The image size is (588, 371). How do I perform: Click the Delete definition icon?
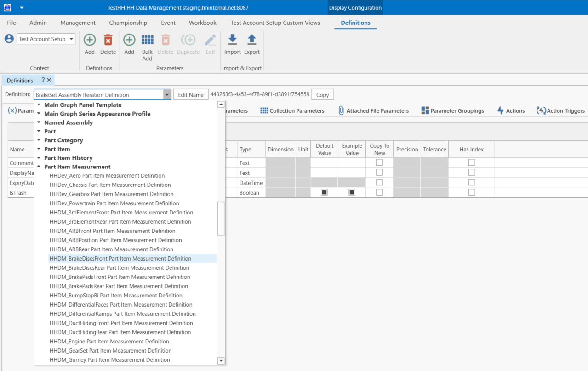[108, 40]
